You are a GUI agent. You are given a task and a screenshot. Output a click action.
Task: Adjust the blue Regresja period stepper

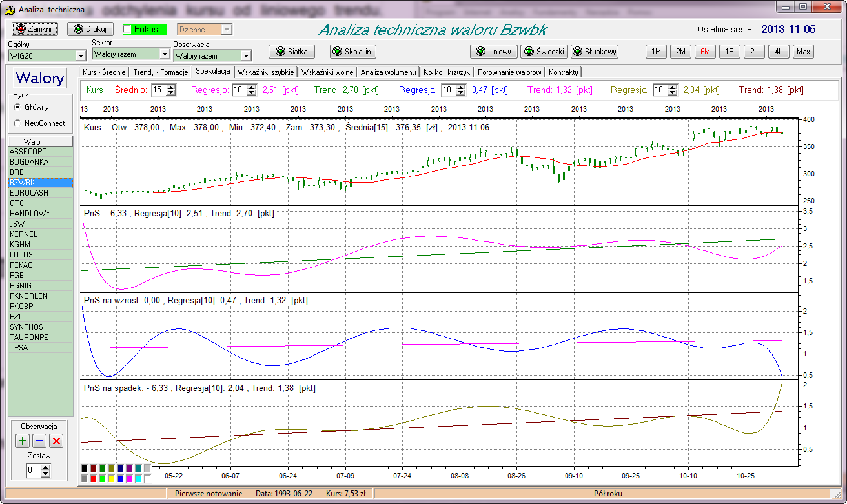coord(460,90)
